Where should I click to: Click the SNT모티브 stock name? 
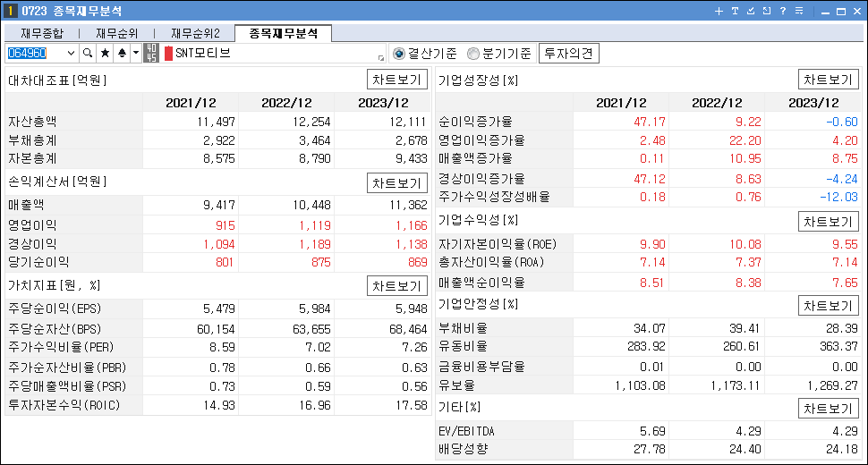click(x=202, y=53)
